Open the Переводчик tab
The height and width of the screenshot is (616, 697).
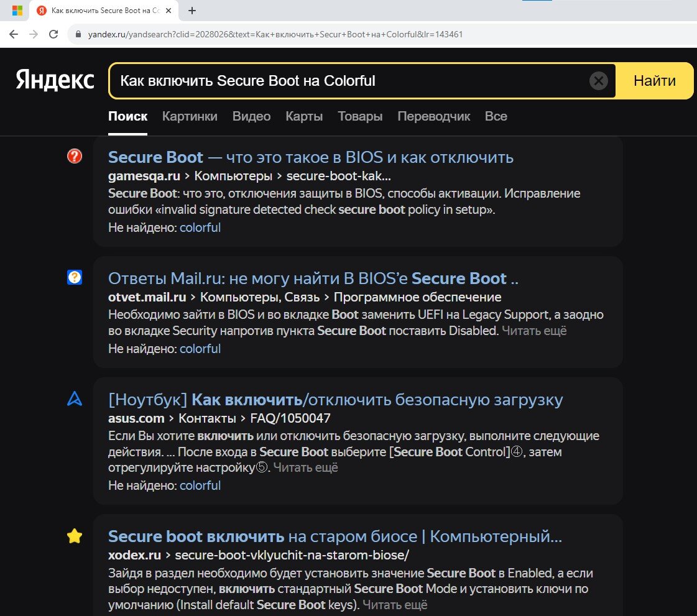click(x=434, y=116)
